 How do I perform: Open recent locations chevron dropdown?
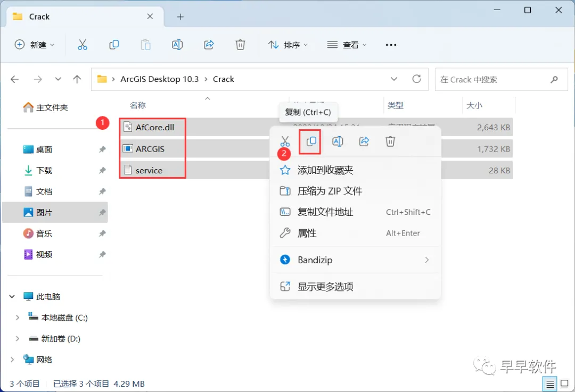pyautogui.click(x=58, y=79)
